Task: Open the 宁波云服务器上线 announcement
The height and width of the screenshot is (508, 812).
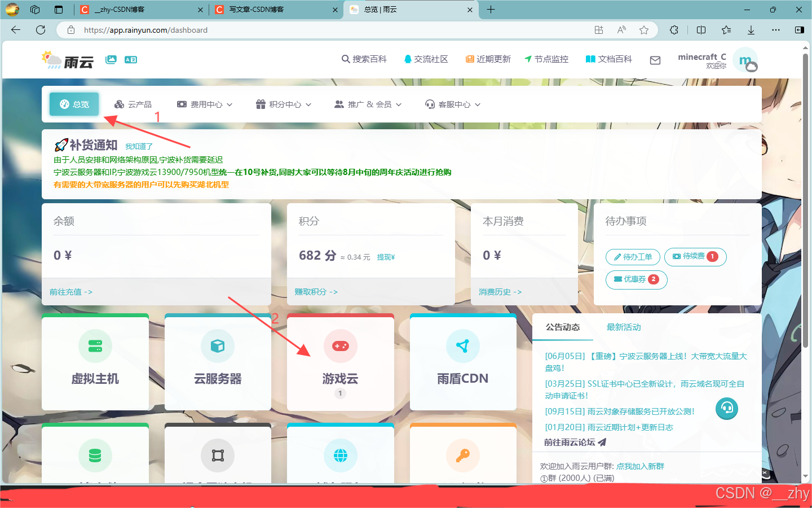Action: (x=646, y=362)
